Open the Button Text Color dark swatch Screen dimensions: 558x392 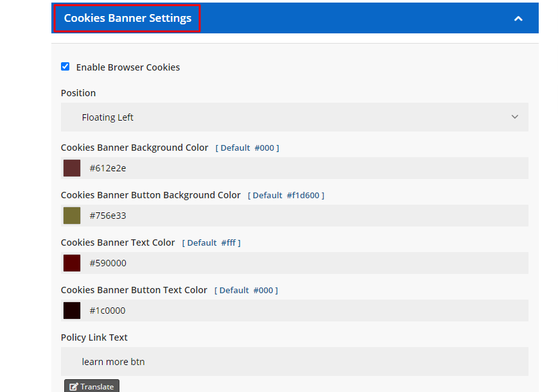click(72, 311)
